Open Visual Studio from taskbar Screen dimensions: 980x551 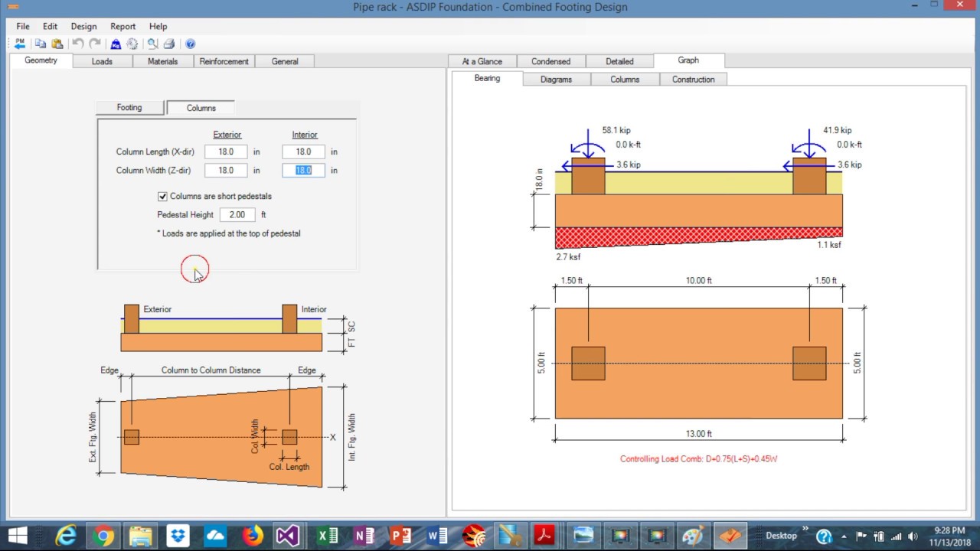coord(289,536)
